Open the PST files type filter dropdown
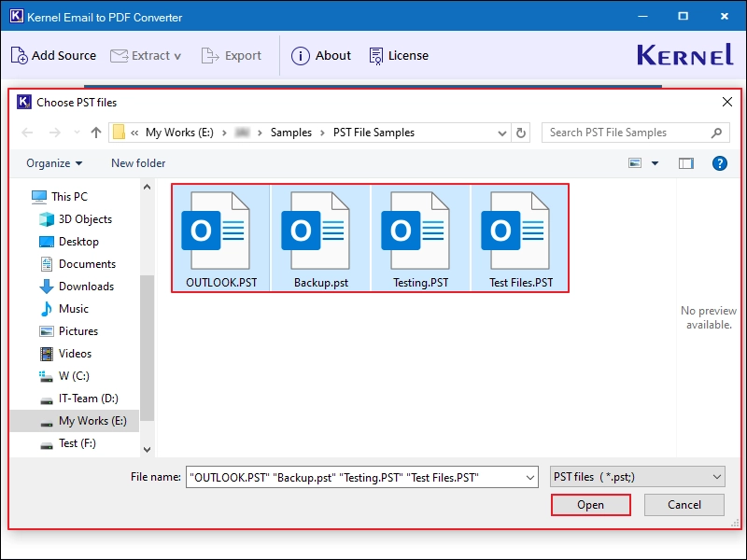 pyautogui.click(x=638, y=477)
